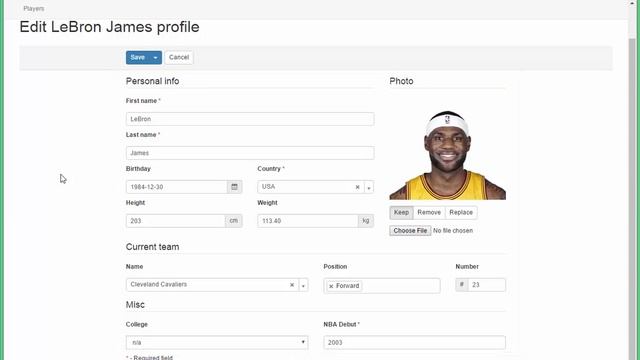Viewport: 640px width, 360px height.
Task: Expand the team Name dropdown arrow
Action: [x=303, y=285]
